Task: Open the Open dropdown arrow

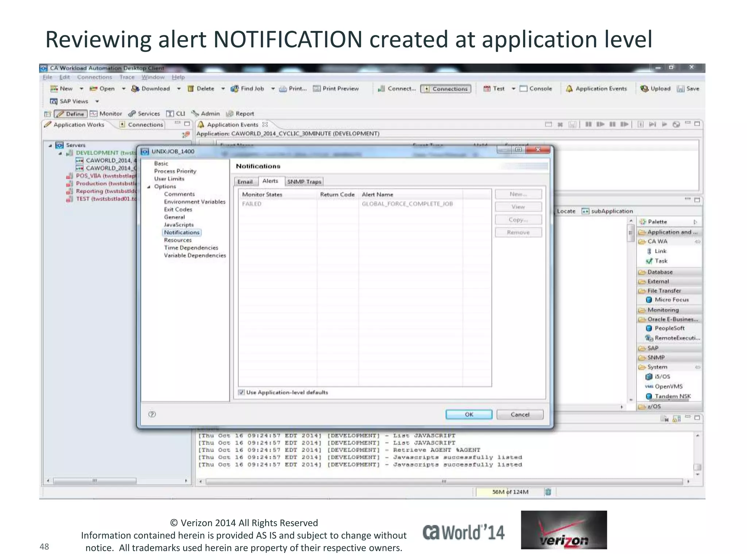Action: [x=124, y=89]
